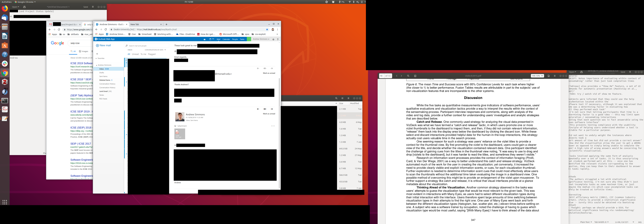Go to next page in PDF viewer
The image size is (644, 224).
(x=401, y=76)
